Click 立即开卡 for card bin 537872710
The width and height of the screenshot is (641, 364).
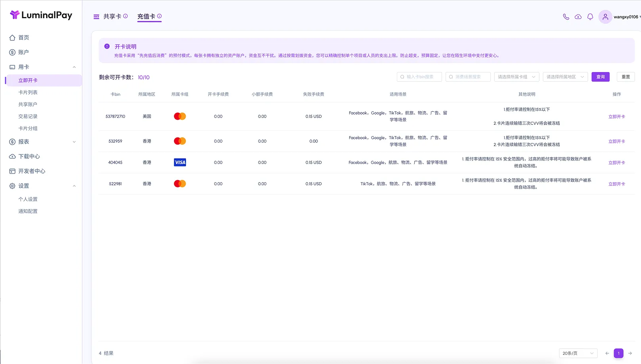617,117
